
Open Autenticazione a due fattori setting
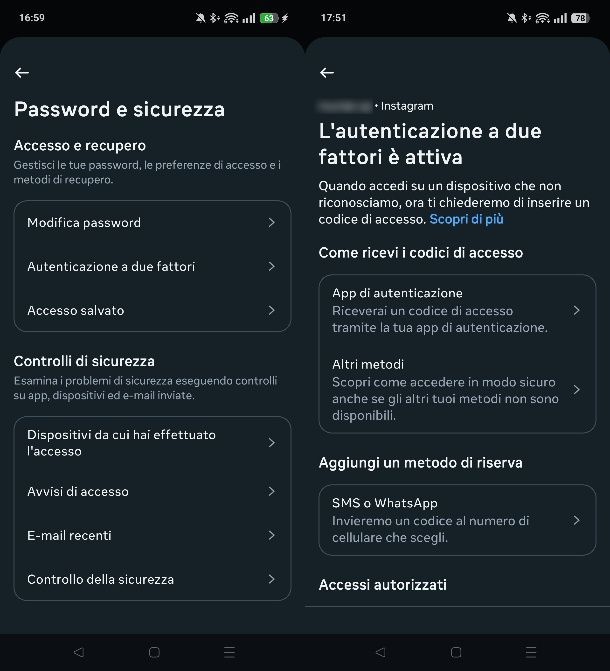click(x=152, y=267)
